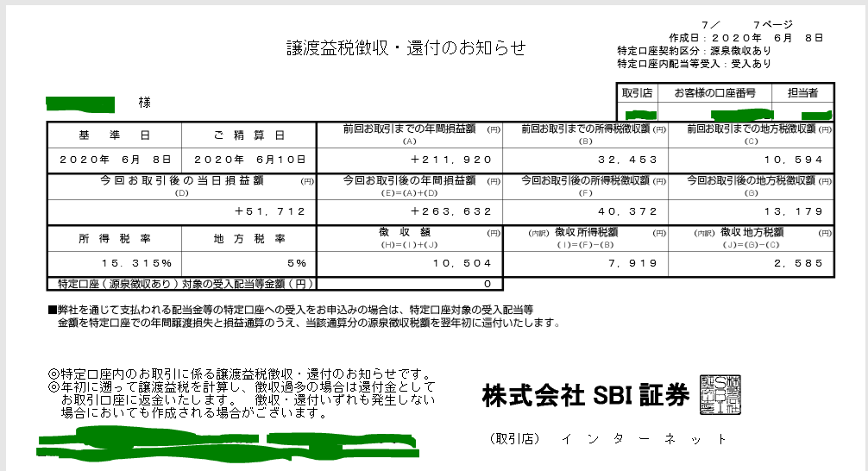The height and width of the screenshot is (471, 868).
Task: Select the value +263,632
Action: pos(451,211)
